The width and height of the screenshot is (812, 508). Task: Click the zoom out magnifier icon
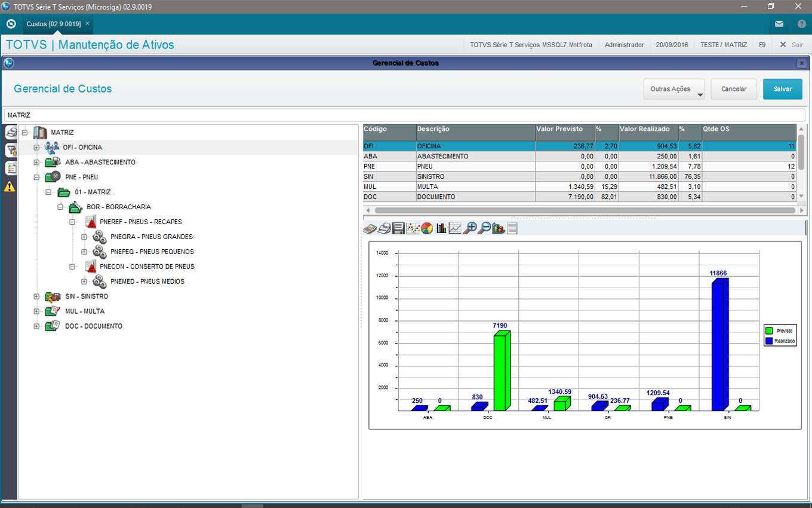click(485, 228)
